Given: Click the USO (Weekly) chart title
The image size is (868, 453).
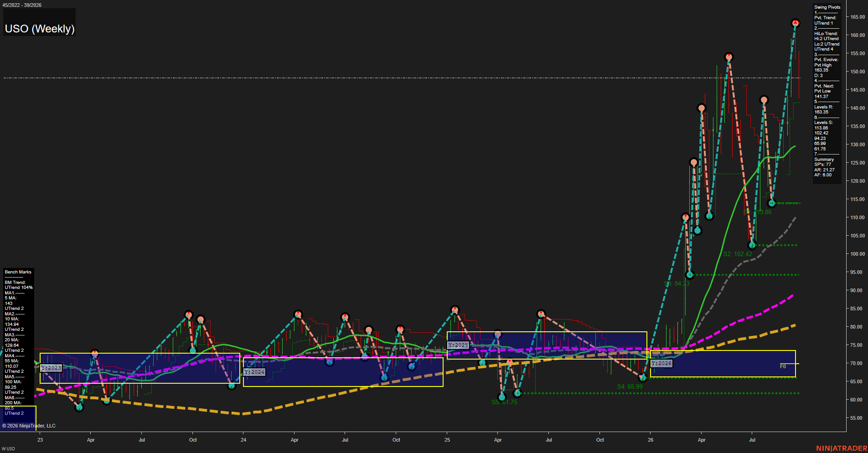Looking at the screenshot, I should [x=40, y=29].
